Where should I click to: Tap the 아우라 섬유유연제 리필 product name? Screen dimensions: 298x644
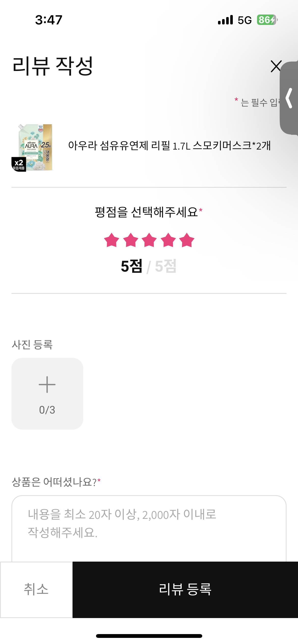point(169,146)
